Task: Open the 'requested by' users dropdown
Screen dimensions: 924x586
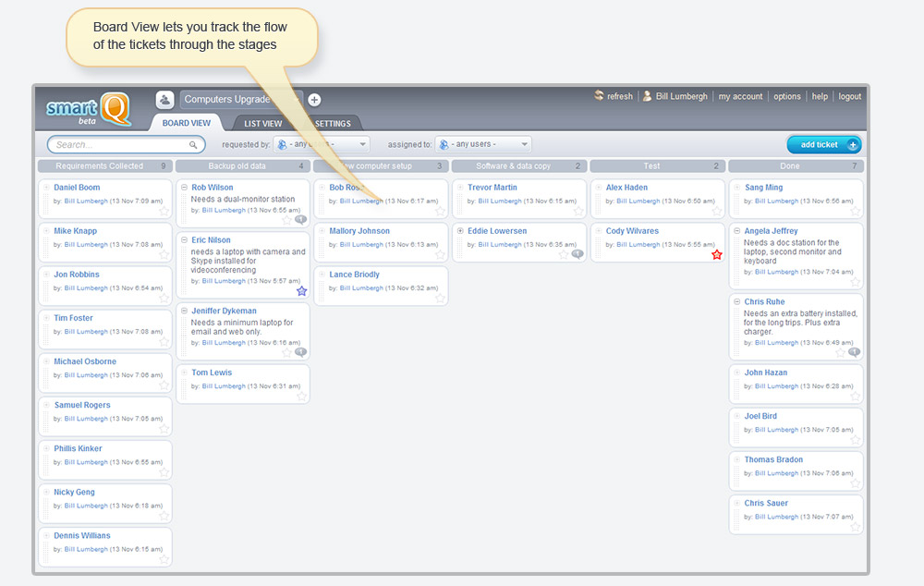Action: tap(322, 144)
